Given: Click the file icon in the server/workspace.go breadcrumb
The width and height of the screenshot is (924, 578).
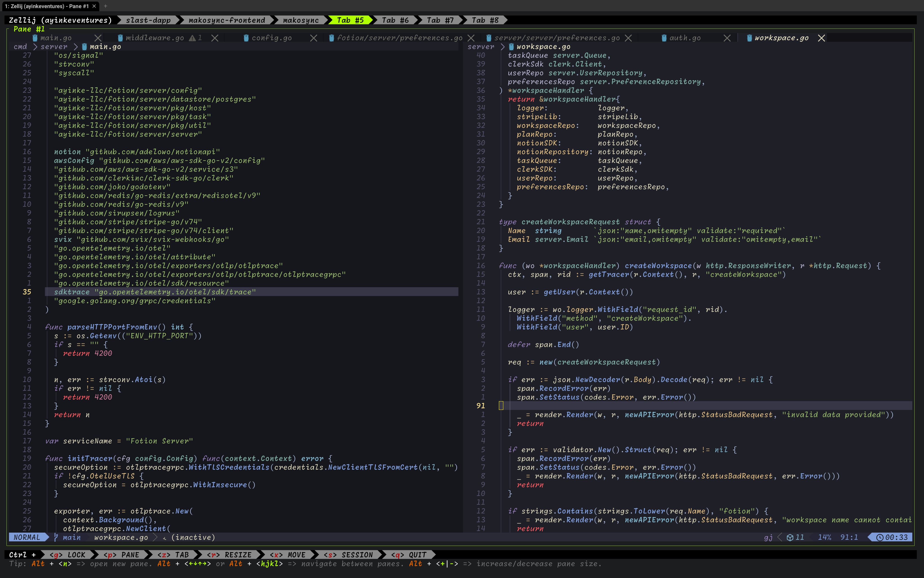Looking at the screenshot, I should [x=512, y=47].
